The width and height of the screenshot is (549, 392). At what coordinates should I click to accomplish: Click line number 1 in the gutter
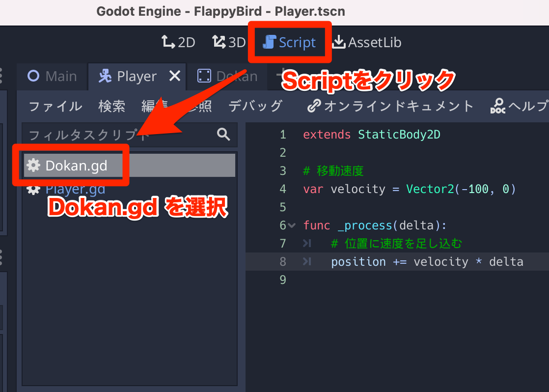tap(283, 135)
